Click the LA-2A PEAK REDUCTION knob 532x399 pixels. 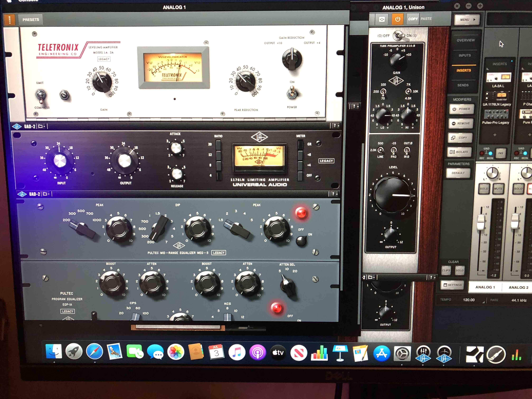[245, 81]
